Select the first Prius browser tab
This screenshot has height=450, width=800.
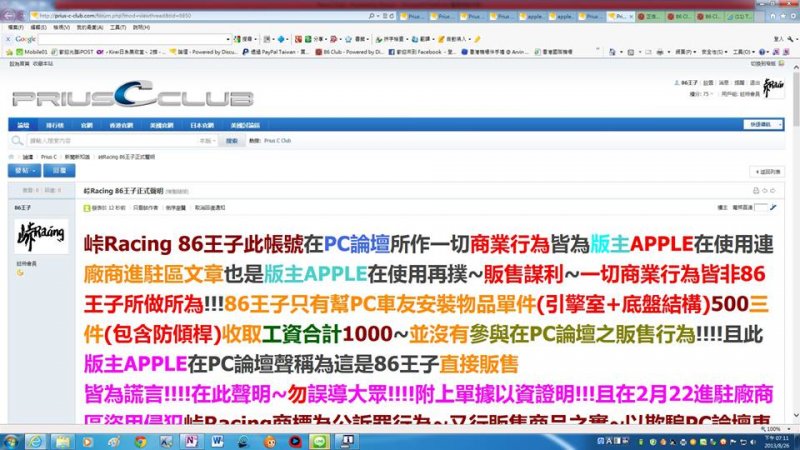pyautogui.click(x=413, y=16)
